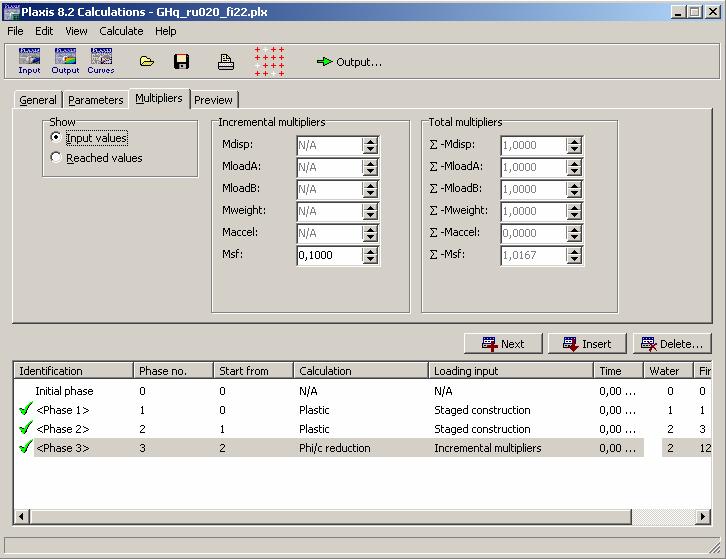The height and width of the screenshot is (559, 726).
Task: Select the <Phase 3> row
Action: 363,448
